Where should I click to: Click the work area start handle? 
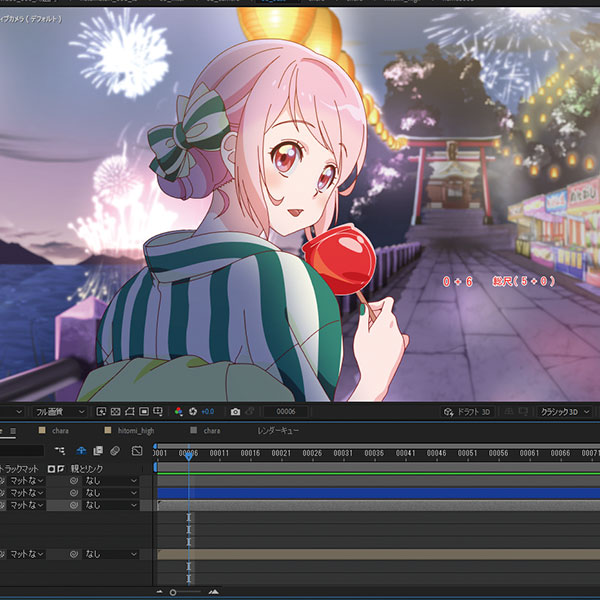tap(155, 467)
